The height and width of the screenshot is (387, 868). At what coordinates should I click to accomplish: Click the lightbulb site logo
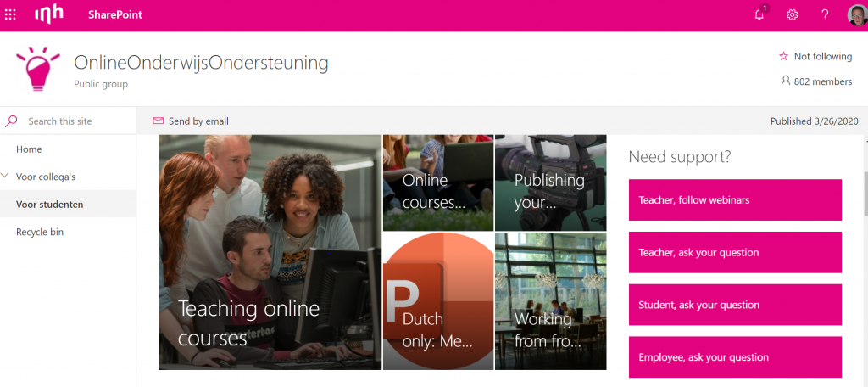pyautogui.click(x=37, y=69)
